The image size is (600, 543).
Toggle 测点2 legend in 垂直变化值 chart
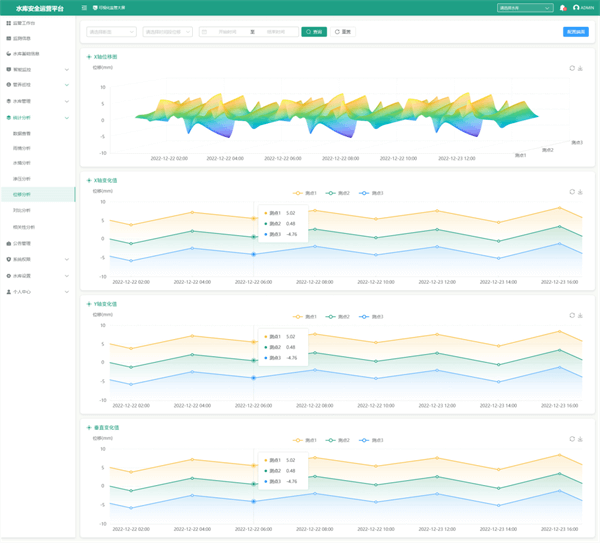[338, 440]
